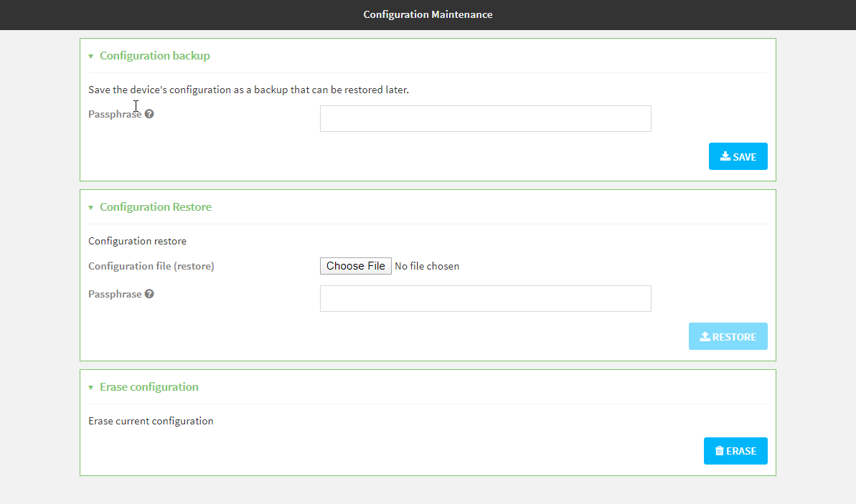Click the Configuration Maintenance page title

tap(428, 14)
